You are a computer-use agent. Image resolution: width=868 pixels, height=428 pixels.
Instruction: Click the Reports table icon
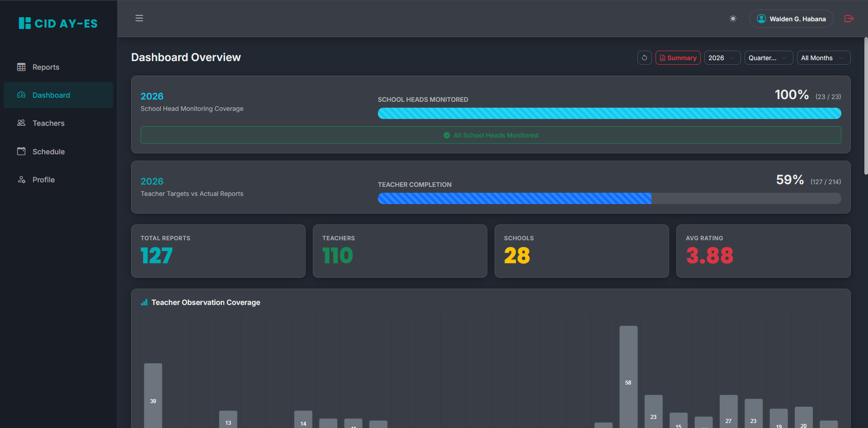coord(21,67)
